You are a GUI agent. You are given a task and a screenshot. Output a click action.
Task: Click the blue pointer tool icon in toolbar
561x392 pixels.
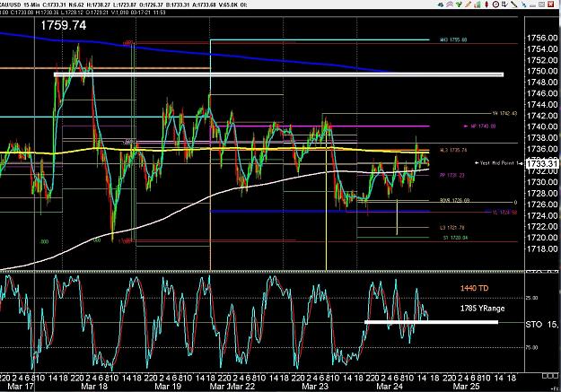click(x=524, y=4)
